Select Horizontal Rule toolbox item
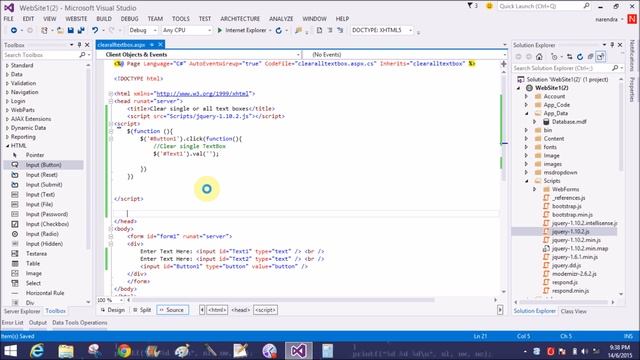The image size is (640, 360). click(x=45, y=293)
